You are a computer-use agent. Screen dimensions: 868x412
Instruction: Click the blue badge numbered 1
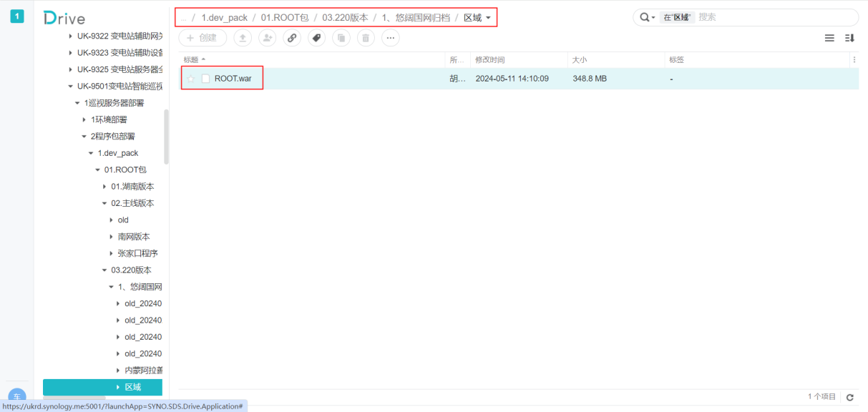(x=16, y=16)
